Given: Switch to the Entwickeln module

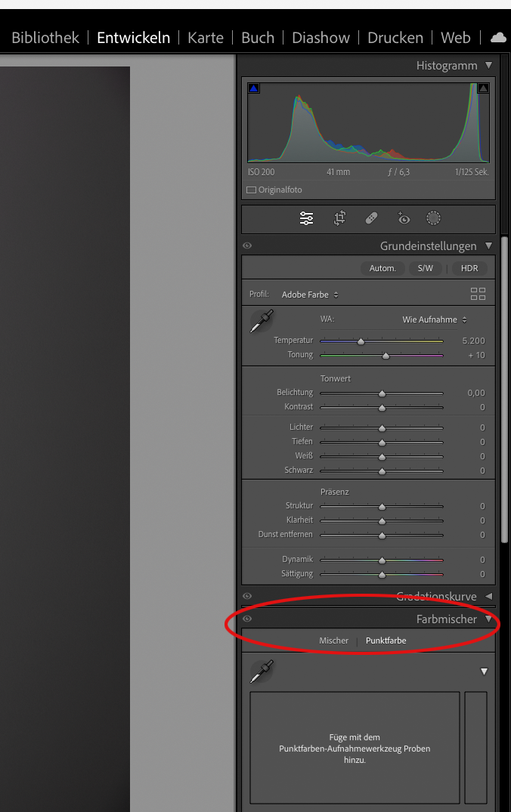Looking at the screenshot, I should pos(133,38).
